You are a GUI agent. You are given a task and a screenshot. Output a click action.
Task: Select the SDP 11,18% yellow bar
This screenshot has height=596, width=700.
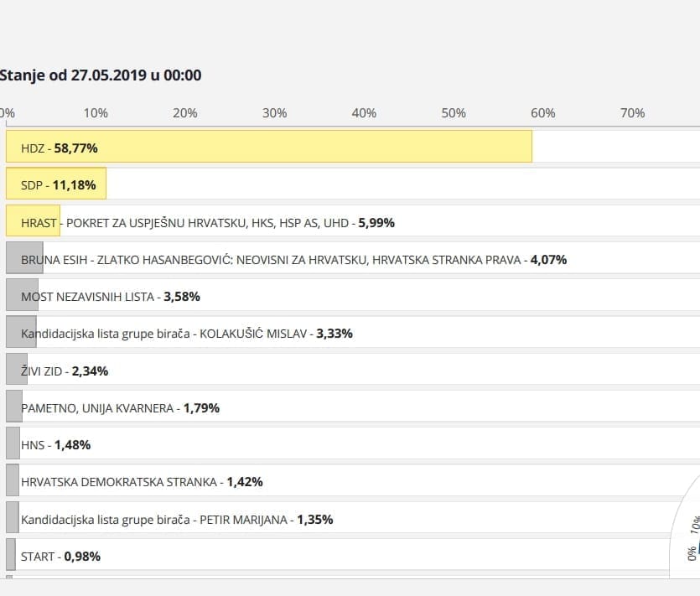(x=56, y=184)
